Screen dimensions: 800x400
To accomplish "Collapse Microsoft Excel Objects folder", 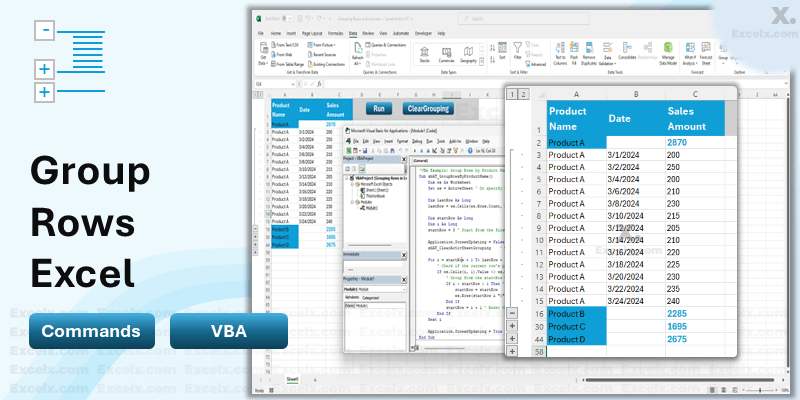I will 352,184.
